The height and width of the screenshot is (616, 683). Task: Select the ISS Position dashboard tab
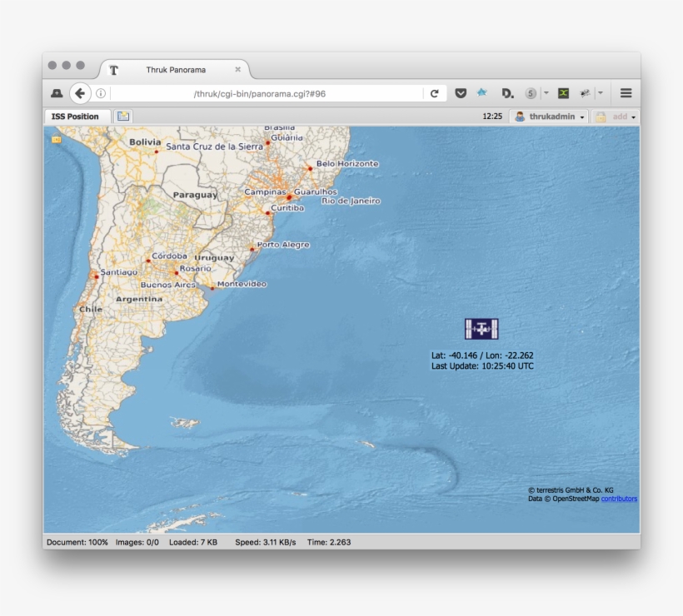[x=75, y=117]
